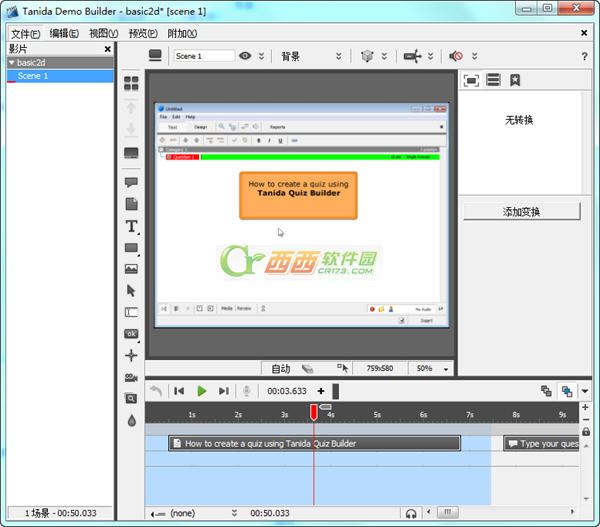Move scene up arrow icon
Image resolution: width=600 pixels, height=527 pixels.
pyautogui.click(x=131, y=108)
